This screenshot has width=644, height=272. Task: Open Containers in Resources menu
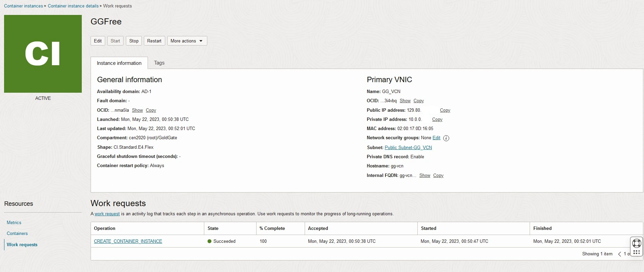[17, 234]
